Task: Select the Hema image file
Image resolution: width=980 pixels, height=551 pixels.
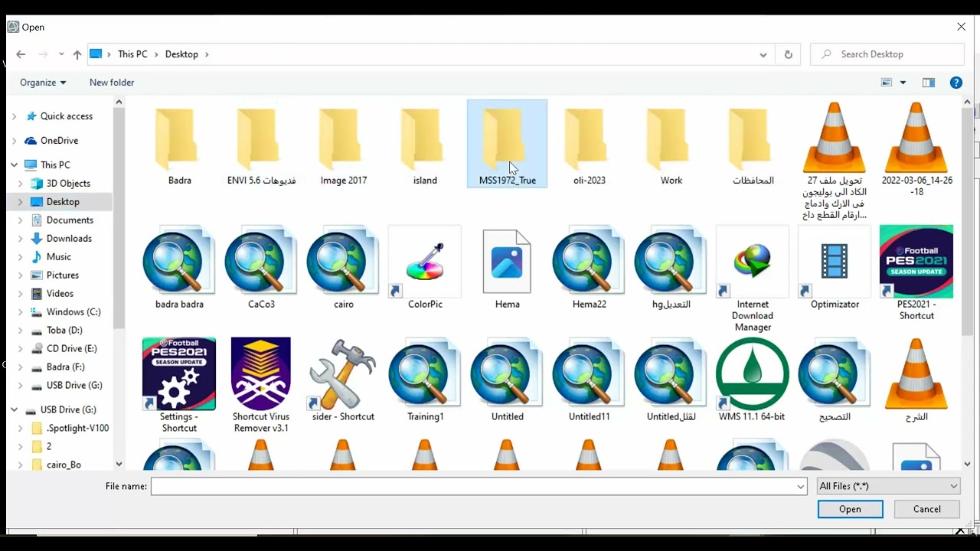Action: point(507,268)
